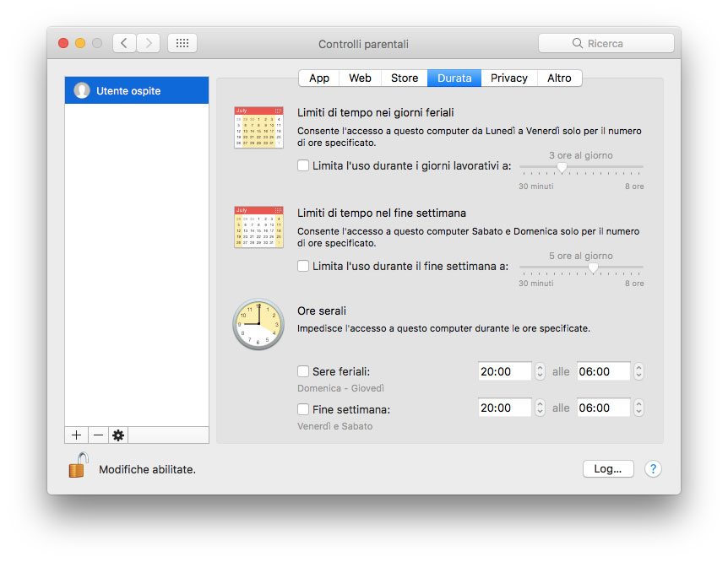
Task: Click stepper for Sere feriali end time
Action: 638,371
